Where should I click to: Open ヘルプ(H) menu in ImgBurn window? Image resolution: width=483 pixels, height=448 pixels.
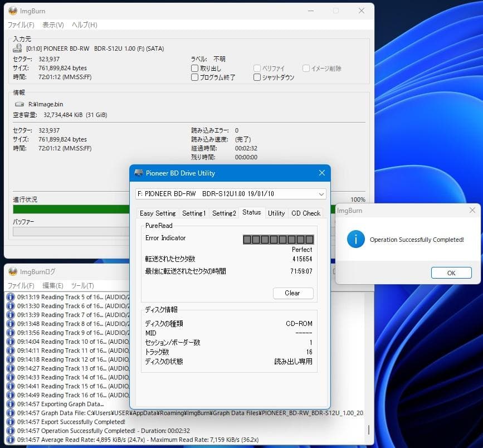85,25
